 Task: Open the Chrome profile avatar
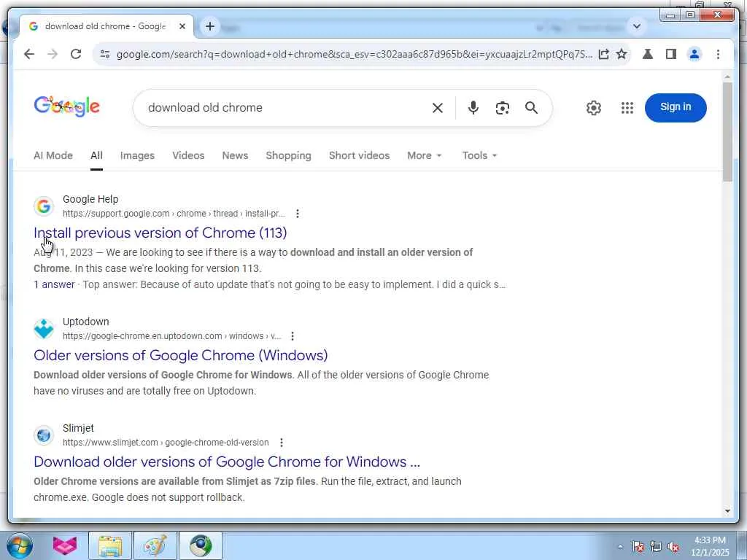(694, 54)
